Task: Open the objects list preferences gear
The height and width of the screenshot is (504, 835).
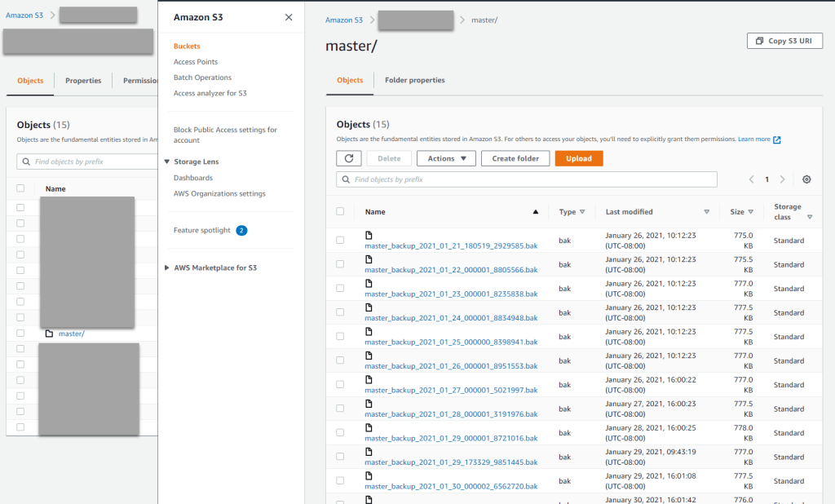Action: tap(806, 179)
